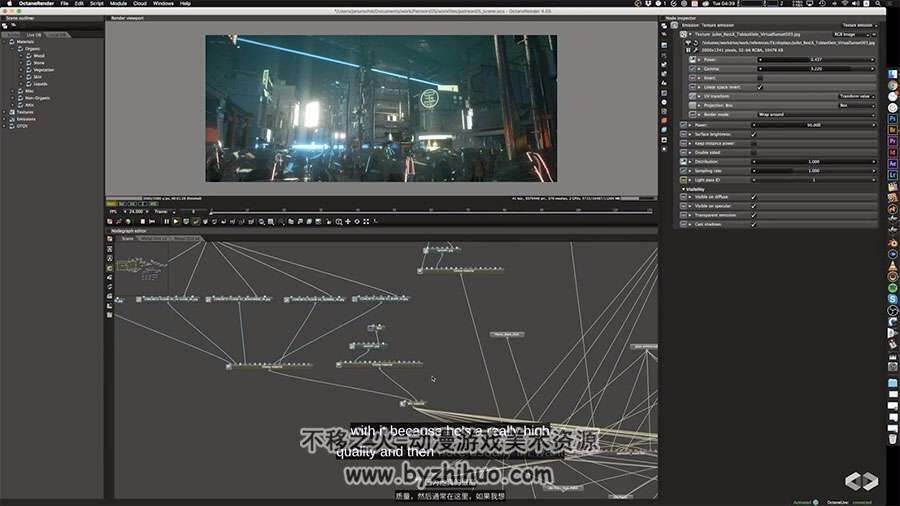Screen dimensions: 900x506
Task: Open After Effects from the dock
Action: (893, 164)
